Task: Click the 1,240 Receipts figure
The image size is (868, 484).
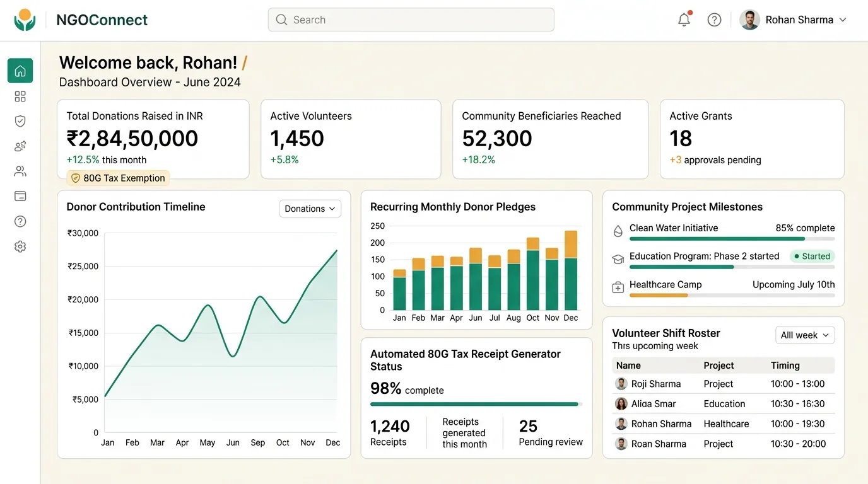Action: pyautogui.click(x=390, y=427)
